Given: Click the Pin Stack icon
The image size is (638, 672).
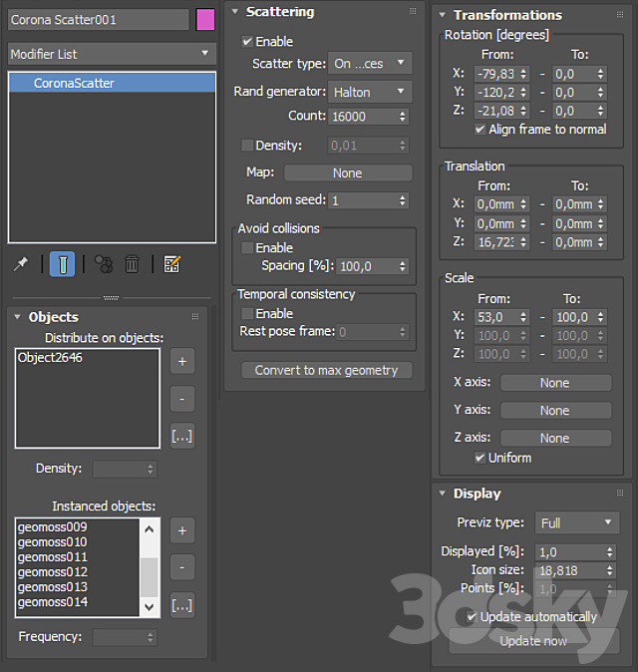Looking at the screenshot, I should [21, 264].
